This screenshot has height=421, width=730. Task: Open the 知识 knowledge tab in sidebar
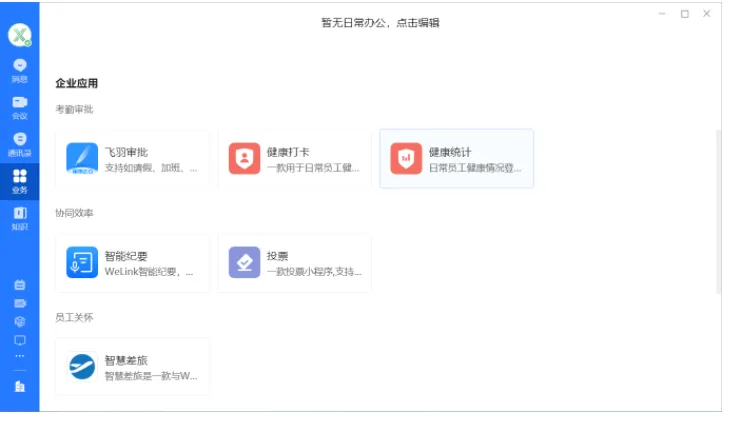tap(20, 218)
